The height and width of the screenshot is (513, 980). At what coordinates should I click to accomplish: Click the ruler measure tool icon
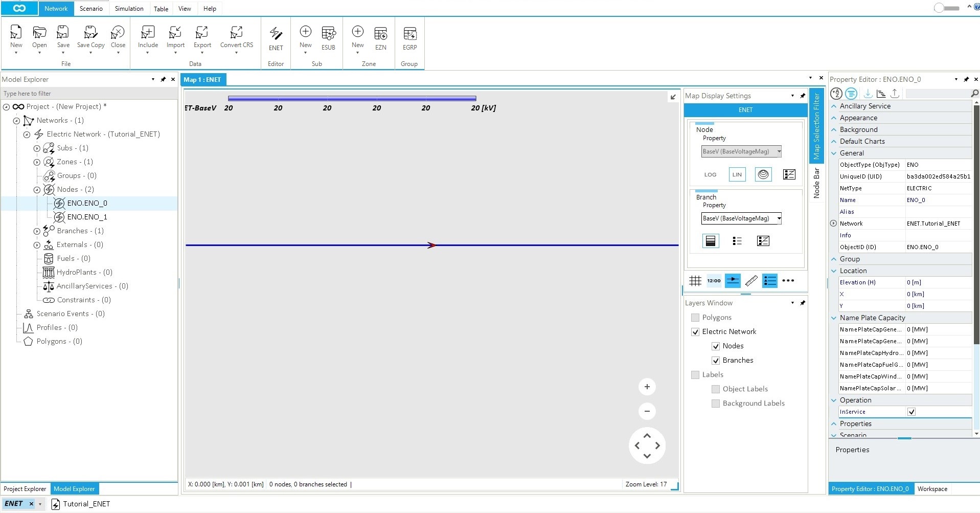click(751, 280)
